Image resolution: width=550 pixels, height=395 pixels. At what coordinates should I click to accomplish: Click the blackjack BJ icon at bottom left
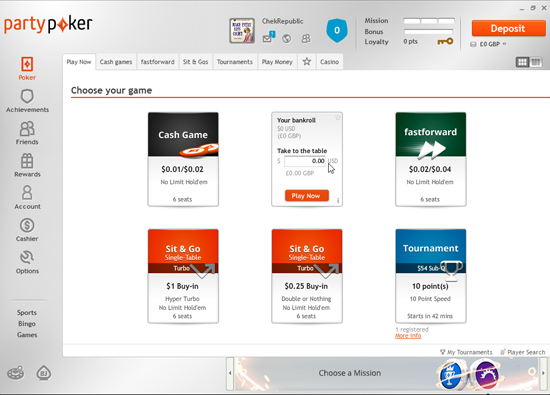click(44, 373)
